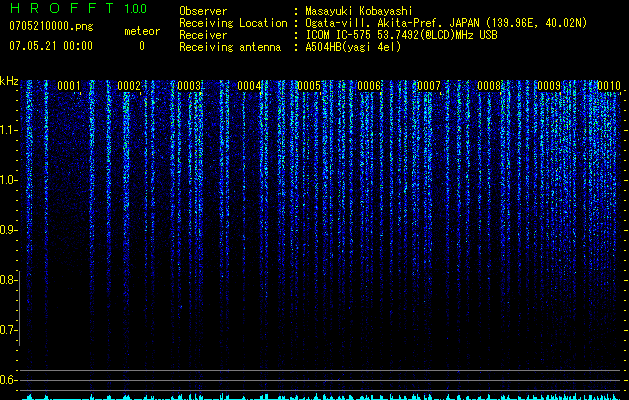Click time marker 0002
This screenshot has width=629, height=400.
pyautogui.click(x=129, y=86)
